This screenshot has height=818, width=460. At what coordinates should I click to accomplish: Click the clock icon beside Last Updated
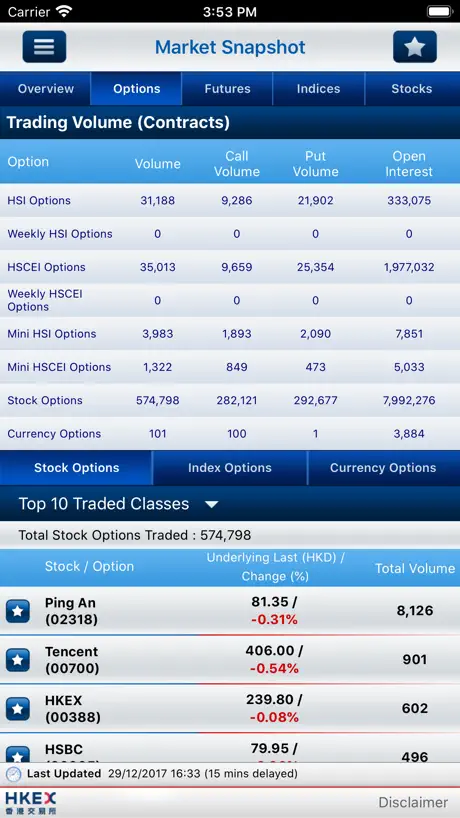point(14,774)
